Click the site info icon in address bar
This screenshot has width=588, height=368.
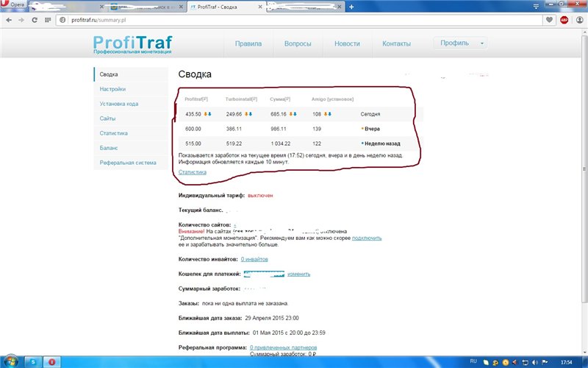(x=62, y=20)
